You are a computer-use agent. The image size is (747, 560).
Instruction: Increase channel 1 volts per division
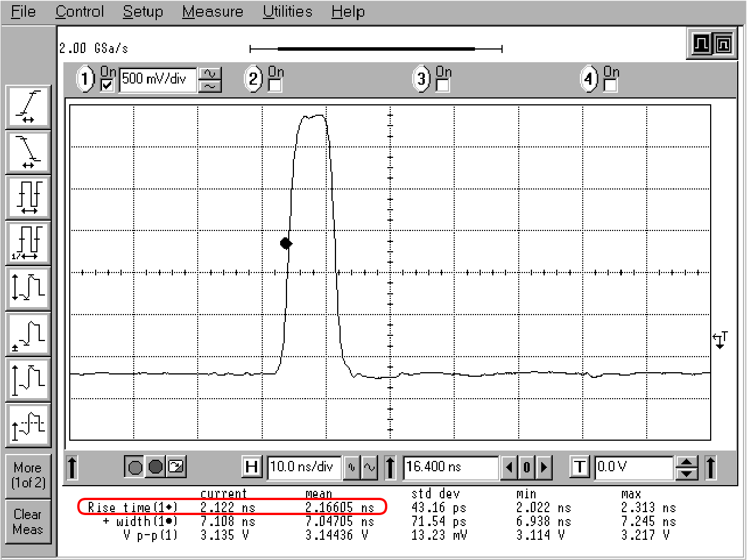(x=210, y=74)
